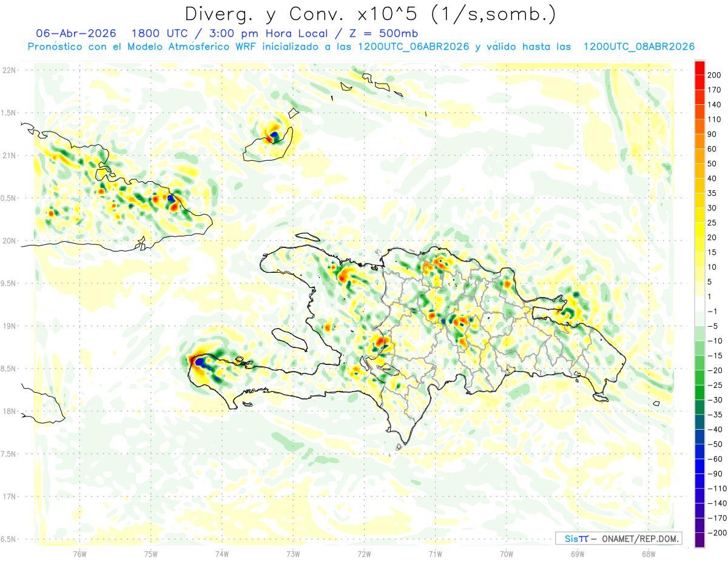Click the 68W longitude axis label
The width and height of the screenshot is (728, 562).
coord(649,554)
